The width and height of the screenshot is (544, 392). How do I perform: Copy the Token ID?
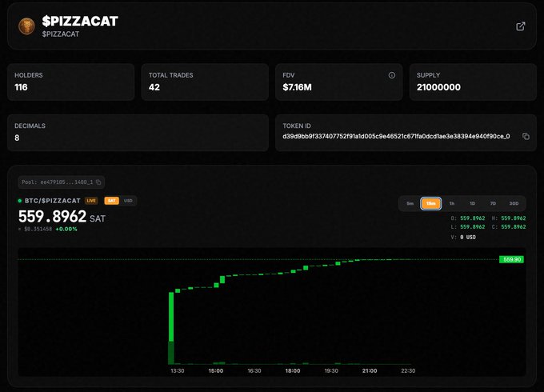[x=526, y=136]
